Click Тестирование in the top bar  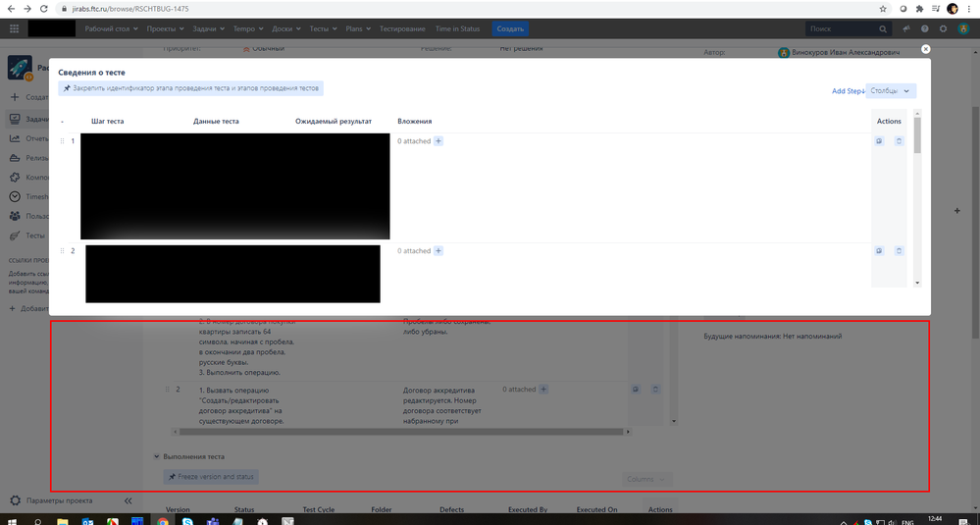402,28
